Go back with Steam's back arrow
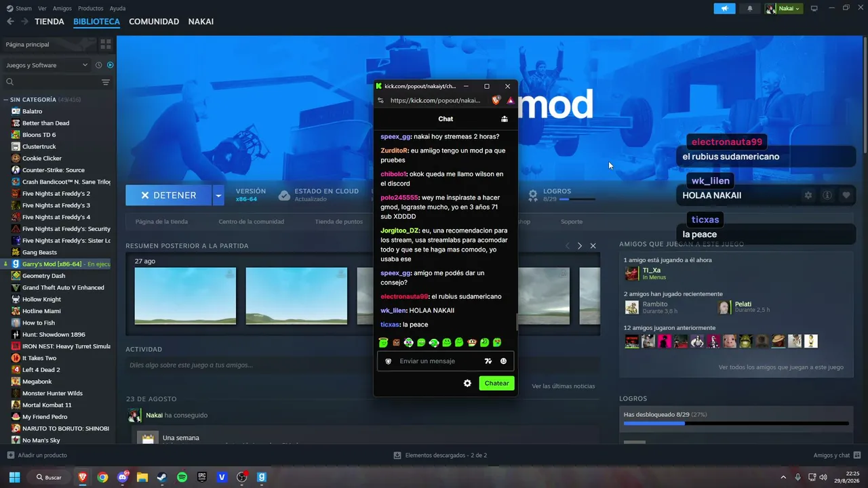The height and width of the screenshot is (488, 868). coord(10,22)
